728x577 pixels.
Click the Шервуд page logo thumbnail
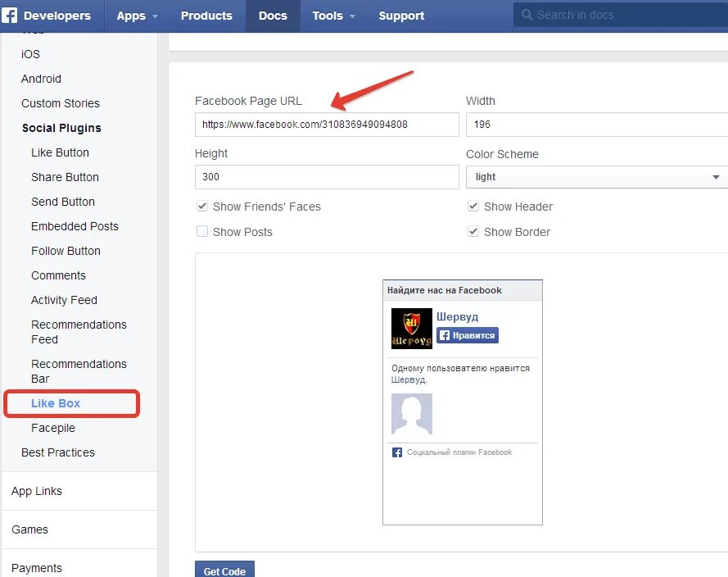(x=411, y=329)
